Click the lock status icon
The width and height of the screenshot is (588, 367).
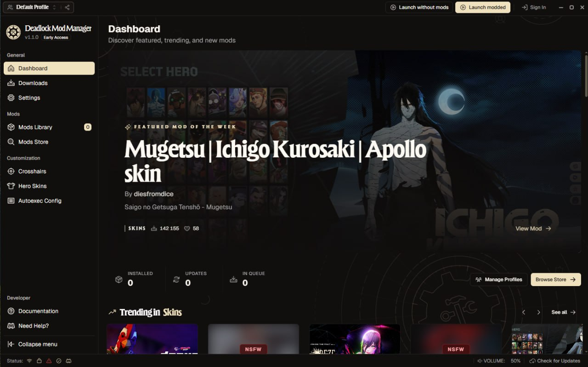(39, 361)
